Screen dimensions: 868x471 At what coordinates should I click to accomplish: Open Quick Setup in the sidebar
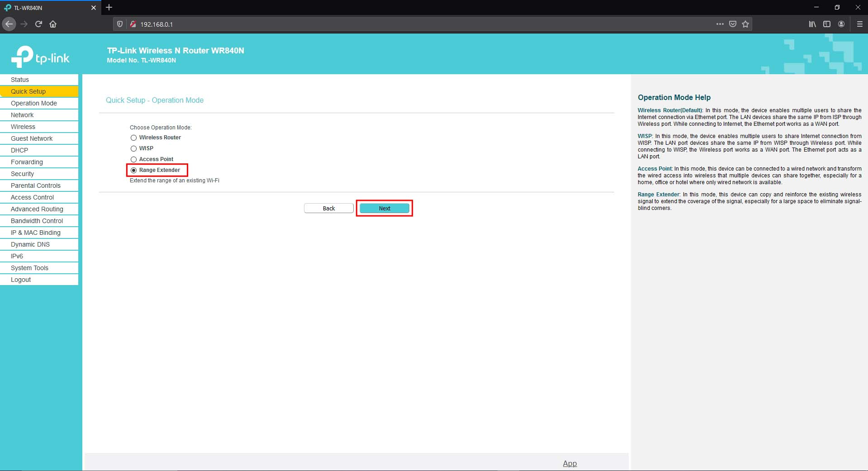click(39, 91)
